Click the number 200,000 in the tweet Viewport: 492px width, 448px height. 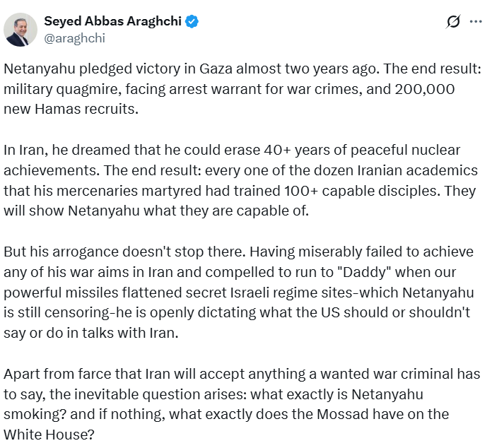click(425, 90)
